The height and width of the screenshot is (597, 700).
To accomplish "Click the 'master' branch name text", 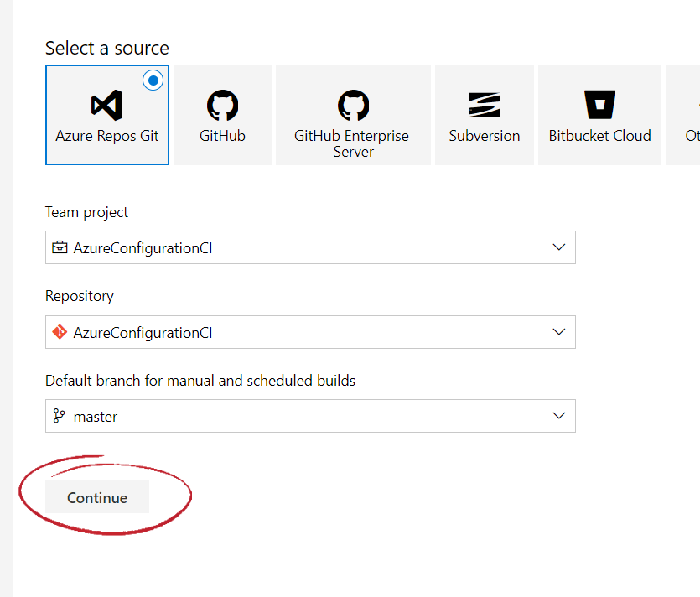I will (96, 417).
